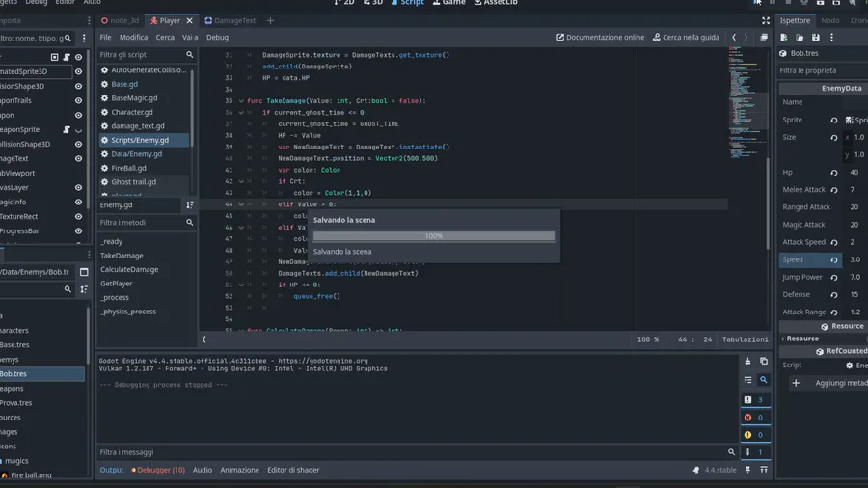Open the Debug script menu
The width and height of the screenshot is (868, 488).
click(217, 37)
